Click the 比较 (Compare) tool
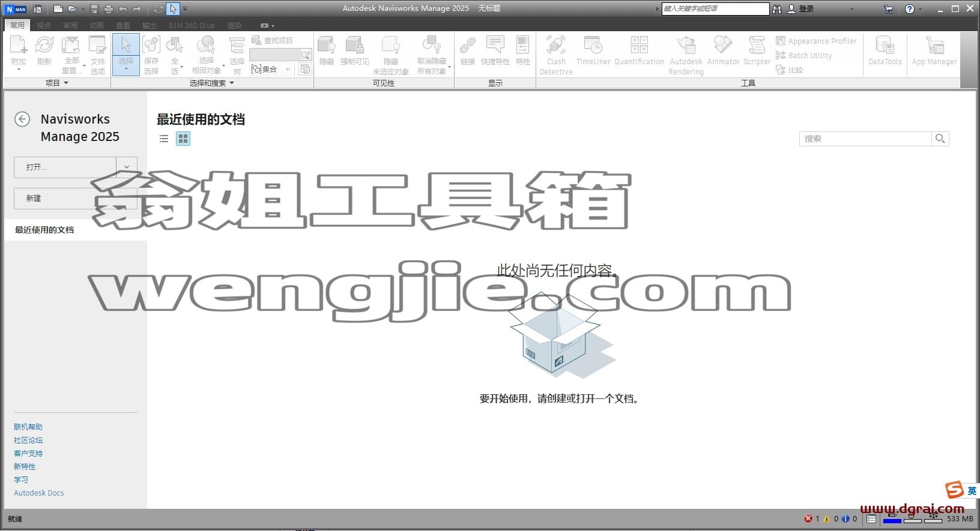Image resolution: width=980 pixels, height=531 pixels. (x=790, y=70)
